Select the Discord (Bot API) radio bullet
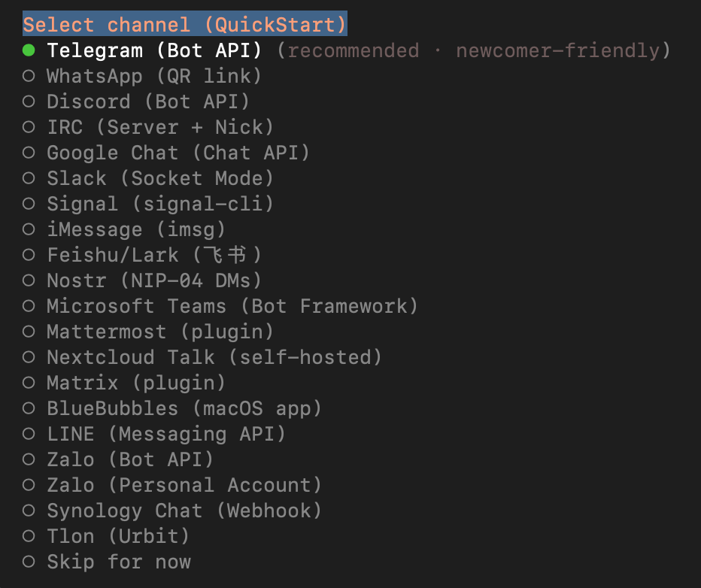701x588 pixels. 29,102
